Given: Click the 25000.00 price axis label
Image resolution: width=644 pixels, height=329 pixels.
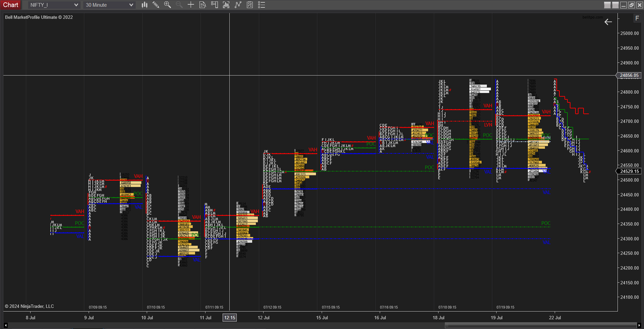Looking at the screenshot, I should coord(630,33).
